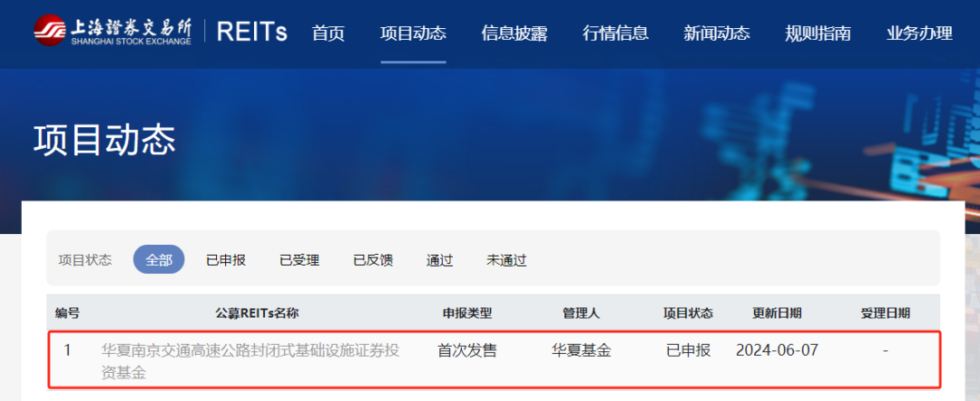Select the 全部 status filter
The height and width of the screenshot is (401, 980).
coord(159,259)
